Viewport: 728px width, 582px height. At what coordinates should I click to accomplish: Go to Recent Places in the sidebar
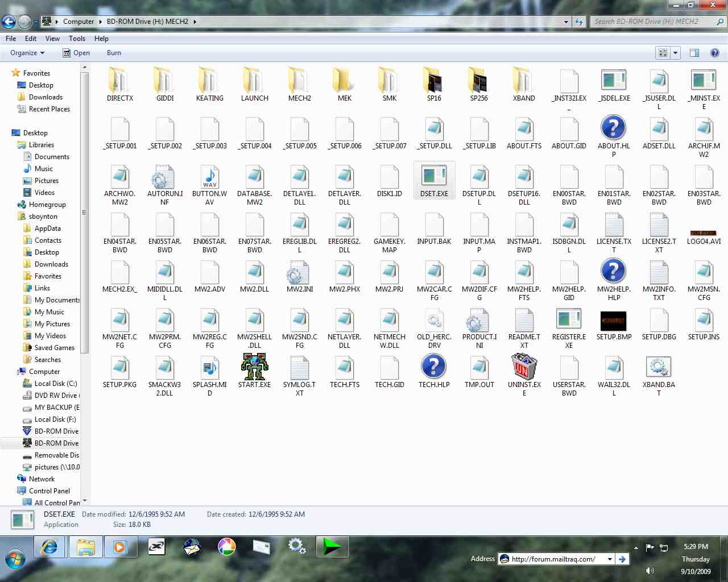tap(50, 109)
